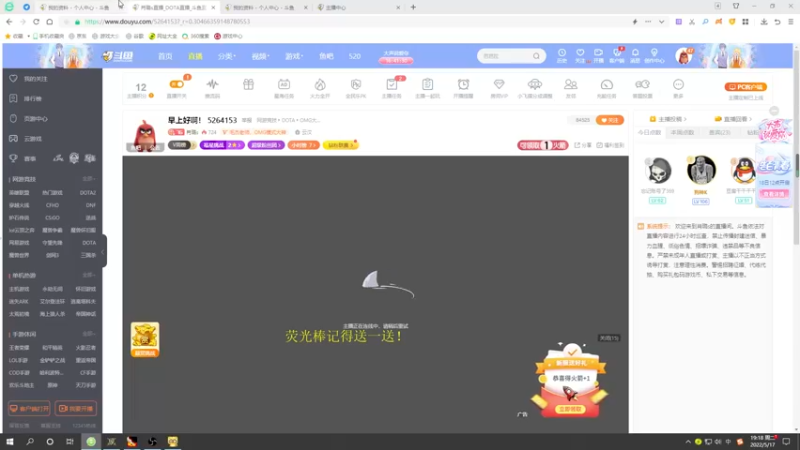Expand the 分类 dropdown in navigation
800x450 pixels.
pos(227,56)
